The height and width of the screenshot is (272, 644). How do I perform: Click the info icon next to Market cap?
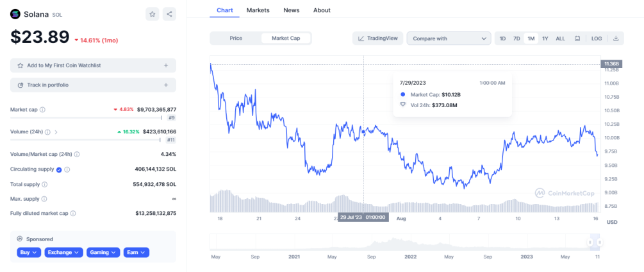[43, 110]
